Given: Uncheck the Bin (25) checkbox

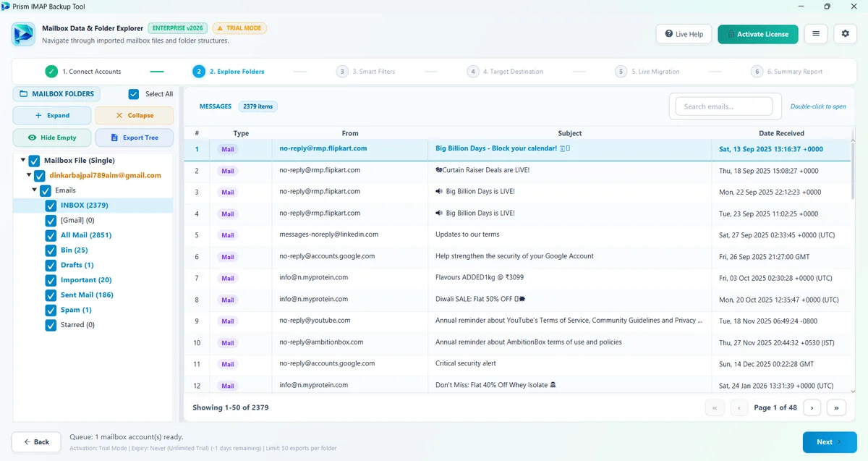Looking at the screenshot, I should [x=51, y=250].
